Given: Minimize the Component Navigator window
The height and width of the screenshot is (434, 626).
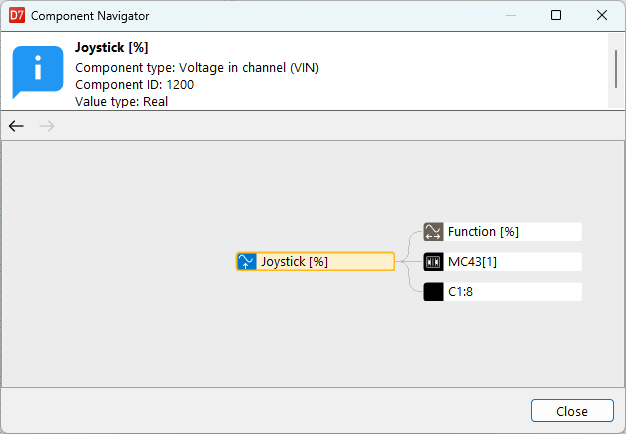Looking at the screenshot, I should (510, 16).
